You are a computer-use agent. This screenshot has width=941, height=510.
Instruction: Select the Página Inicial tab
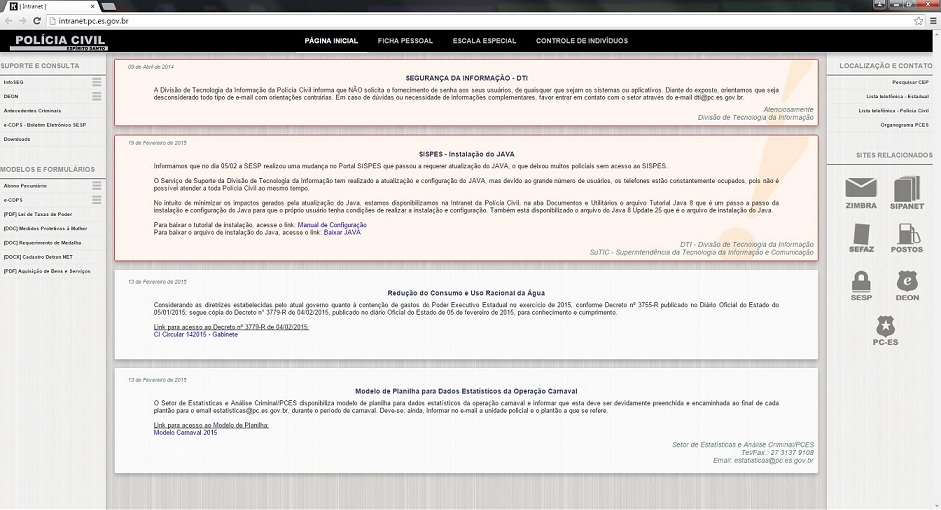(x=331, y=41)
